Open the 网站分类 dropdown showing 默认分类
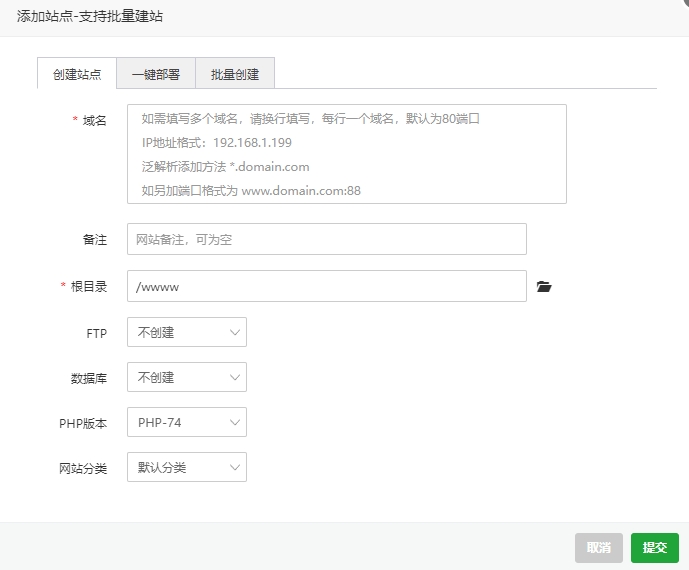Screen dimensions: 689x570 coord(186,467)
